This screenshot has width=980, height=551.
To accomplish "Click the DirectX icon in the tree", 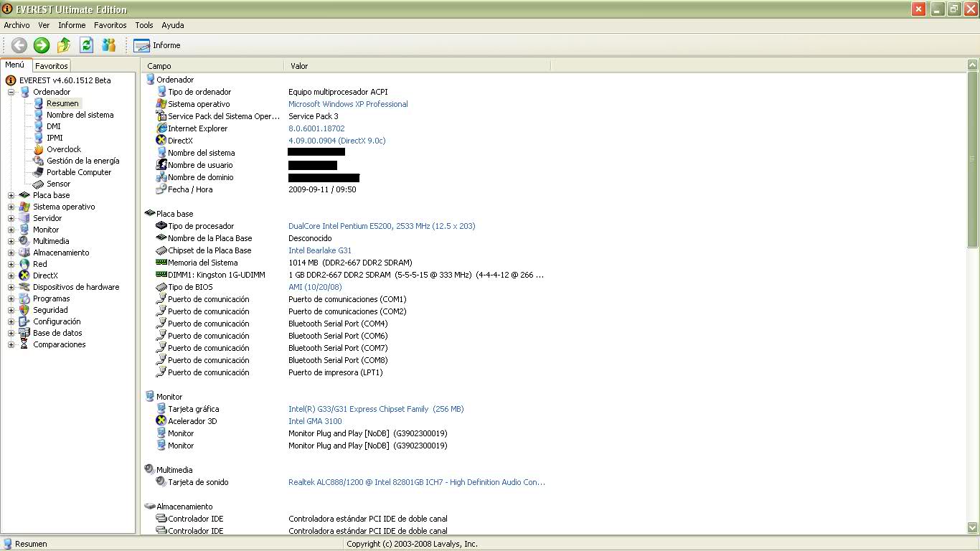I will [x=24, y=275].
